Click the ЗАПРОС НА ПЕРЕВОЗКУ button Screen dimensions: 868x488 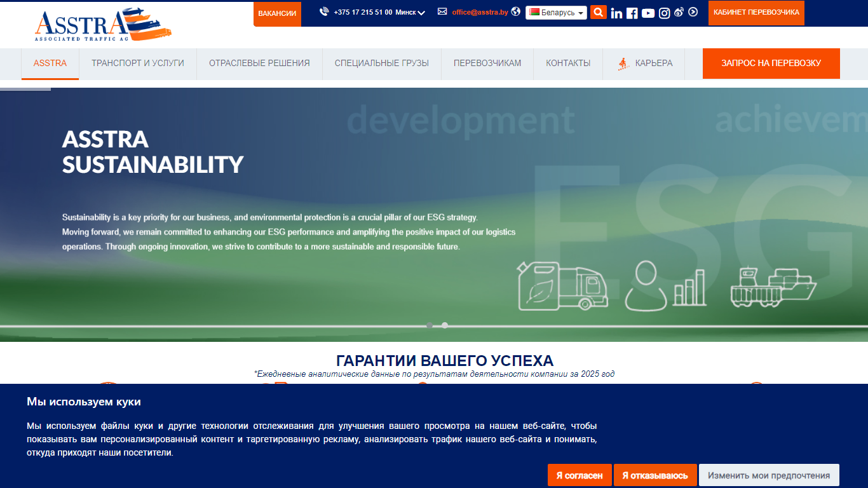pos(771,64)
